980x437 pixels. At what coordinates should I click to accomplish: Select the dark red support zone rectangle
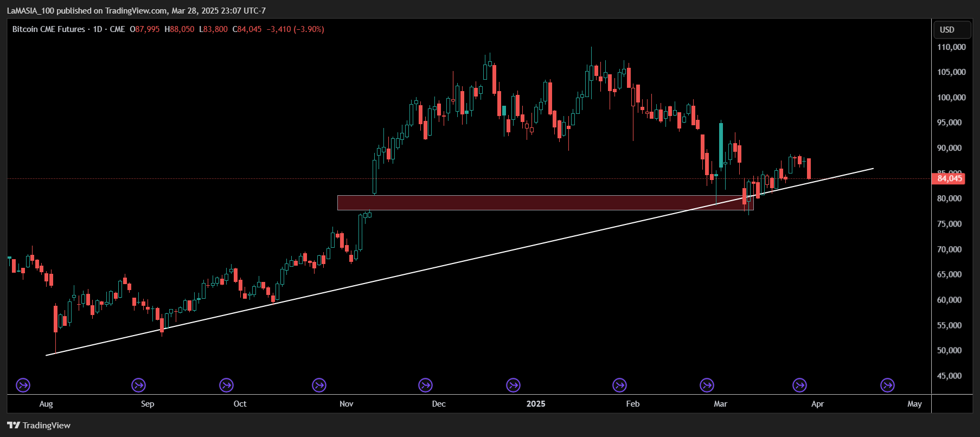pos(545,203)
